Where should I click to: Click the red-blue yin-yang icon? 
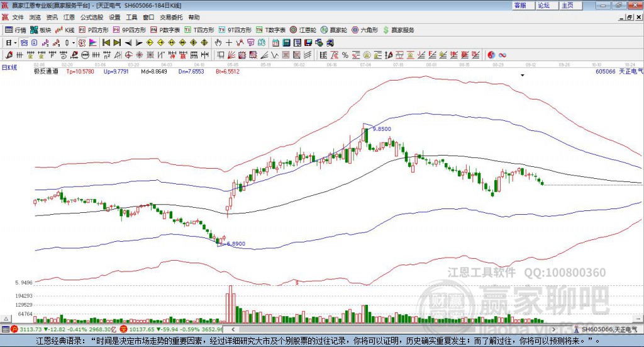point(491,55)
